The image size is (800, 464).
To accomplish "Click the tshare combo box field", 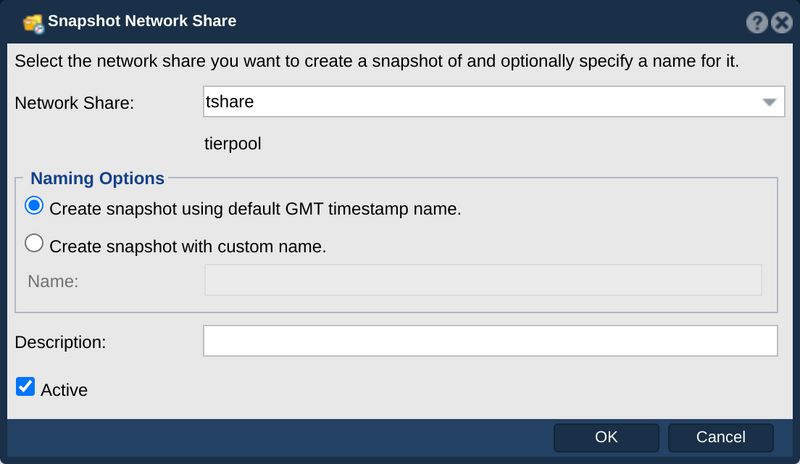I will (493, 102).
